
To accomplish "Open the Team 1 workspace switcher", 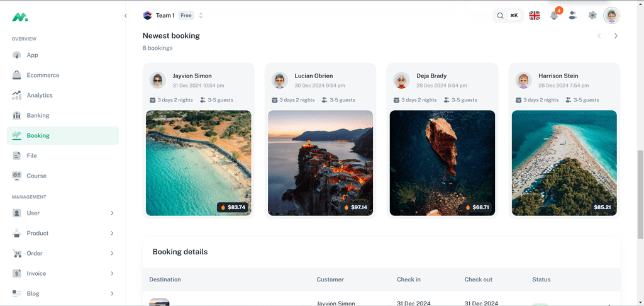I will pos(173,16).
